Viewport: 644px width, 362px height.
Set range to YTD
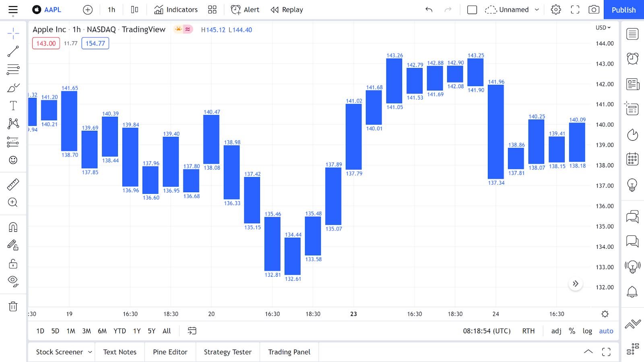pyautogui.click(x=120, y=331)
